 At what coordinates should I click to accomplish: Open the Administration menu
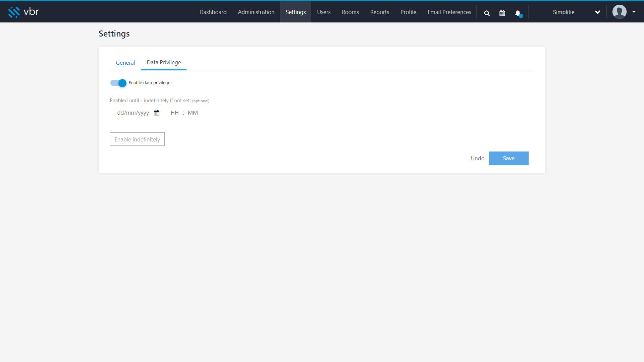256,12
